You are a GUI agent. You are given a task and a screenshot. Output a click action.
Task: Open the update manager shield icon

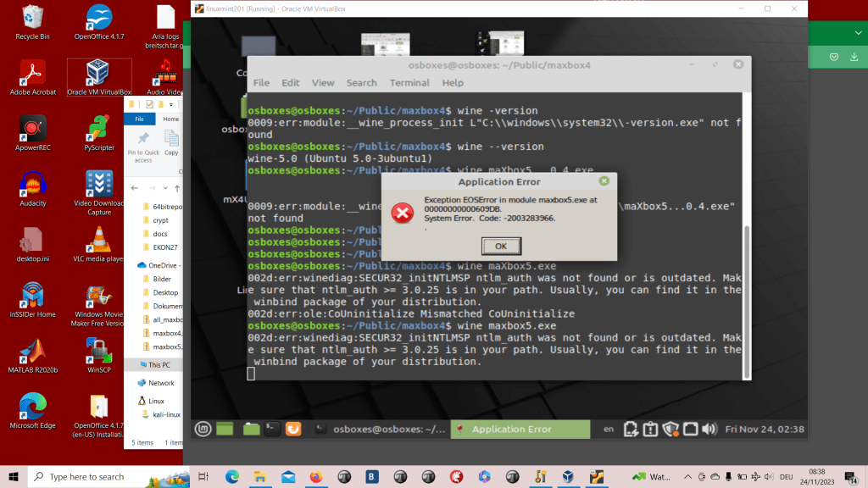pyautogui.click(x=670, y=429)
